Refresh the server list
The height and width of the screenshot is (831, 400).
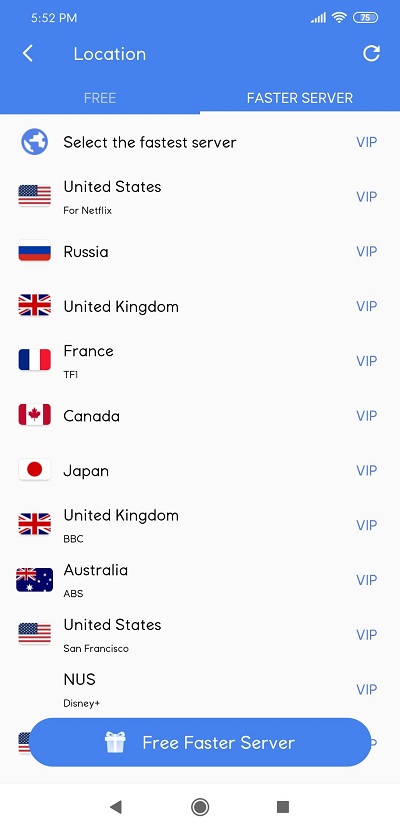pos(371,53)
